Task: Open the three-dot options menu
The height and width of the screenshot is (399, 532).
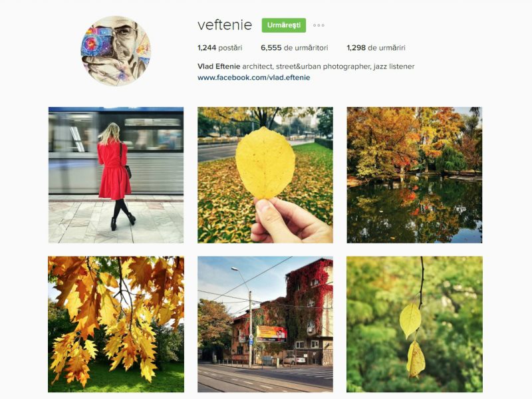Action: pos(319,25)
